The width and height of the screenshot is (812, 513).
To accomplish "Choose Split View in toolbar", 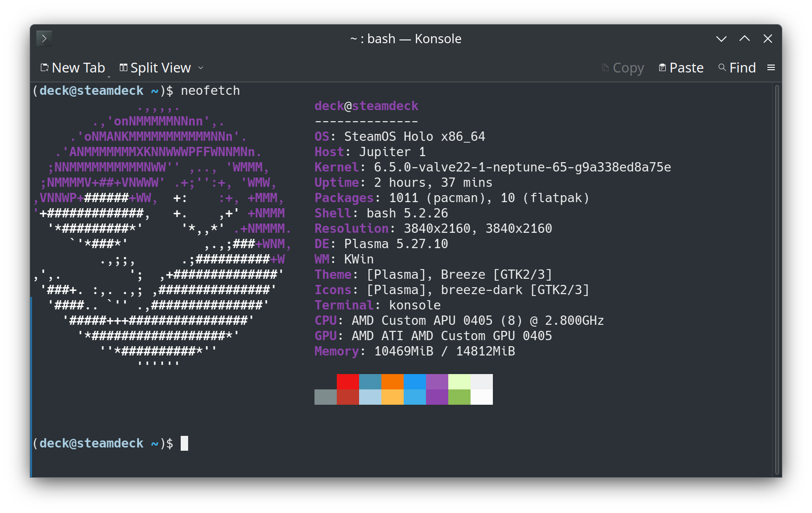I will tap(155, 68).
